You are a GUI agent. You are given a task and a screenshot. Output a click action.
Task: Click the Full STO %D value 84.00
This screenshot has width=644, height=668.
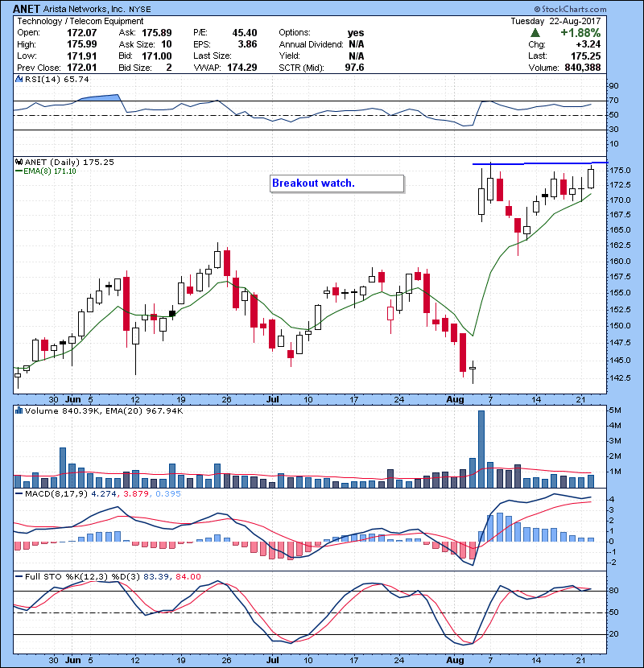click(188, 576)
